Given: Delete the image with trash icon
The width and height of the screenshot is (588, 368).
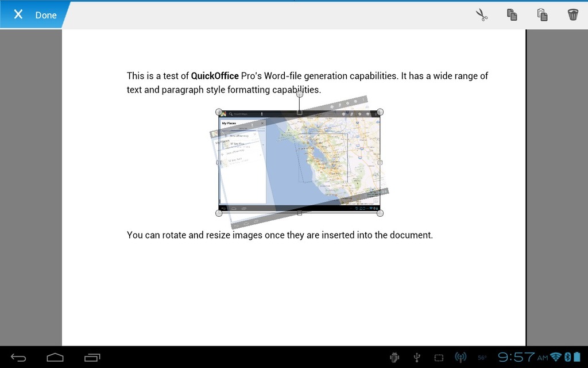Looking at the screenshot, I should click(x=572, y=14).
